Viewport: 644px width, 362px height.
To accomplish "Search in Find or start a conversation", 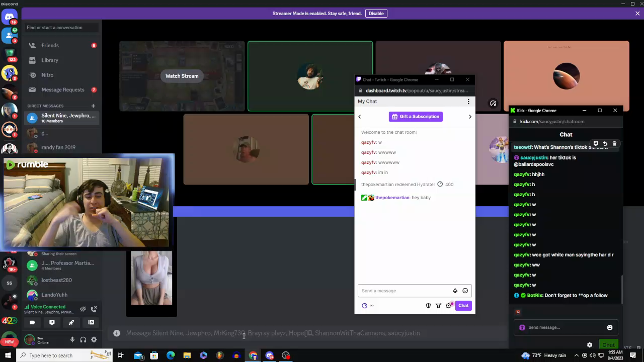I will (x=61, y=28).
